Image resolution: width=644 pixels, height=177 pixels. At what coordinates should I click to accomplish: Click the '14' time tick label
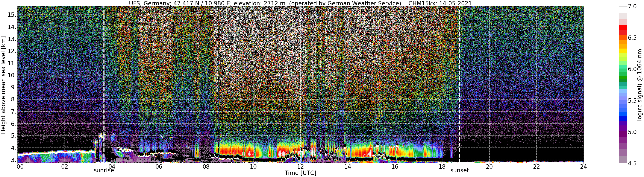347,166
